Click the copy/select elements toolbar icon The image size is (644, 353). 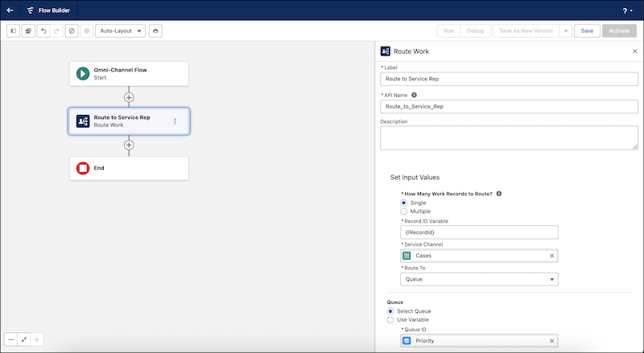[28, 31]
